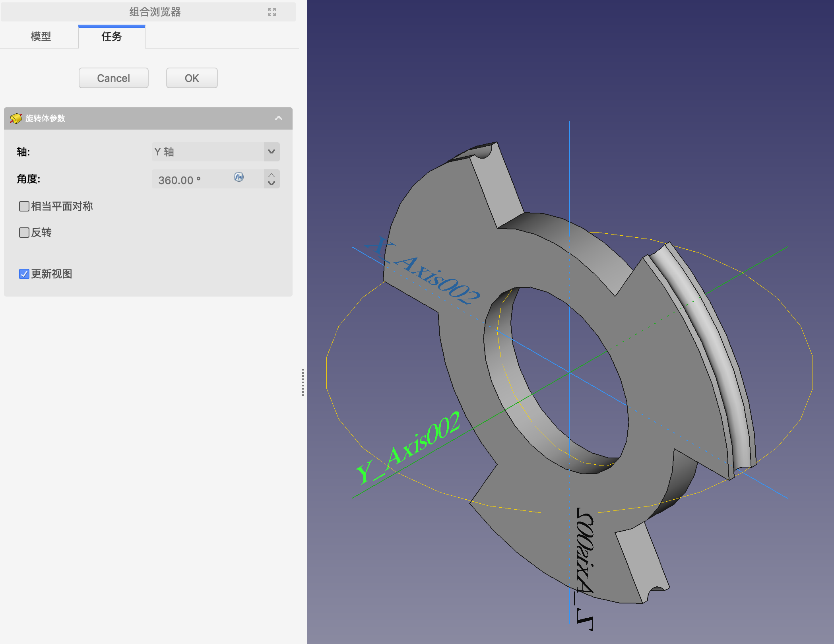
Task: Click the Y 轴 combo box
Action: tap(208, 151)
